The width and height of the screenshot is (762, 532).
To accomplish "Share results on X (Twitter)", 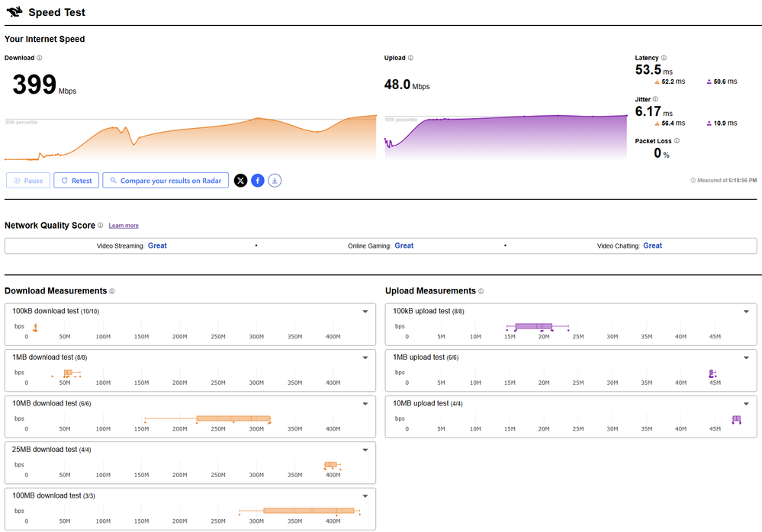I will click(x=240, y=181).
